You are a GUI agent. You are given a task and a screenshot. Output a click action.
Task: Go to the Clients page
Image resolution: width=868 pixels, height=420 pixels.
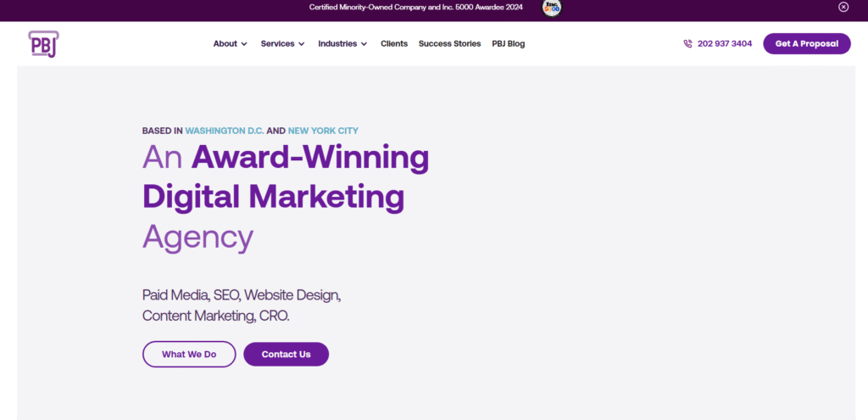(x=394, y=44)
